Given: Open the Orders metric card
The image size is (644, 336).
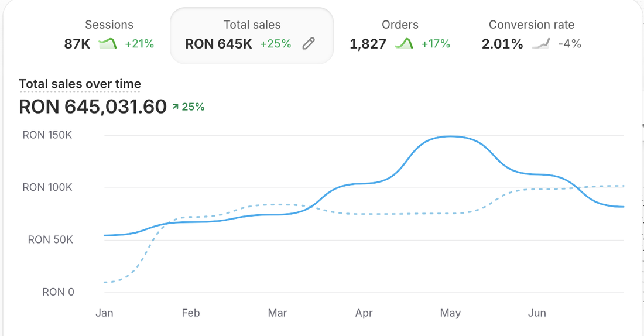Looking at the screenshot, I should [x=400, y=35].
